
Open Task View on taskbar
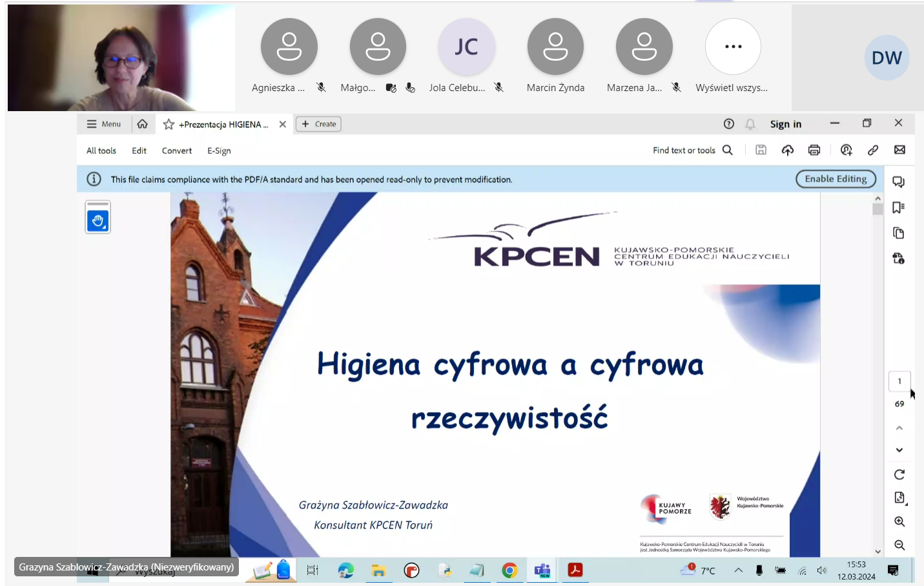coord(313,570)
